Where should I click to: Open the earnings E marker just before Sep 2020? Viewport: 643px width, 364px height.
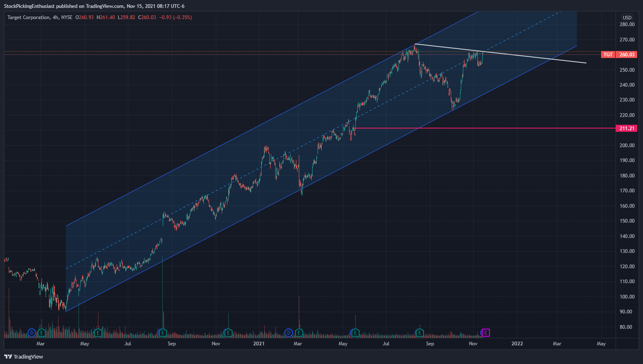[163, 332]
